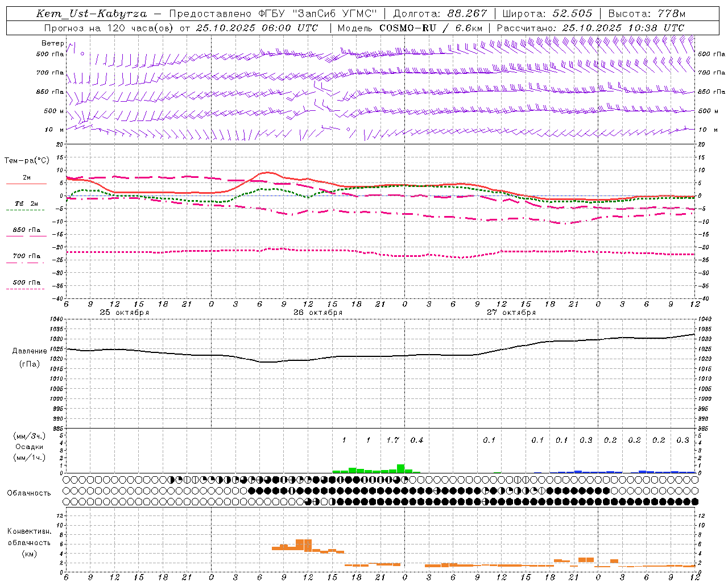This screenshot has height=582, width=728.
Task: Select the latitude value Широта: 52.505
Action: (x=547, y=14)
